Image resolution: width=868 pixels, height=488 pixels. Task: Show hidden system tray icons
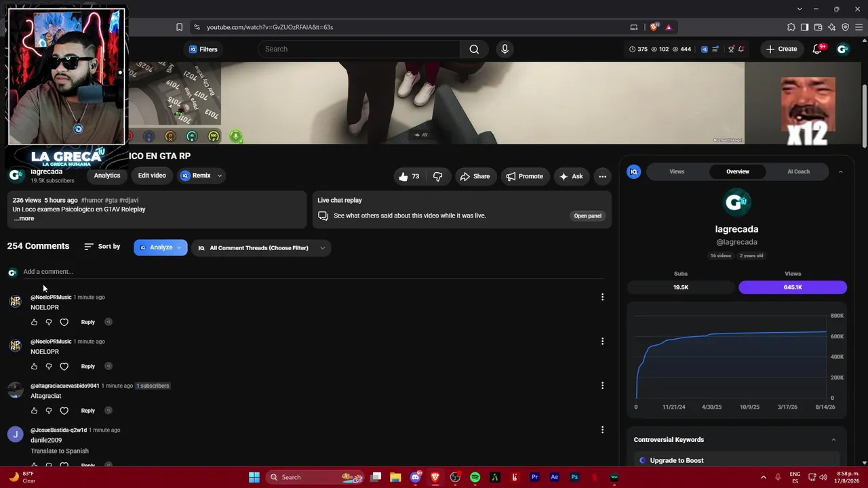coord(763,477)
